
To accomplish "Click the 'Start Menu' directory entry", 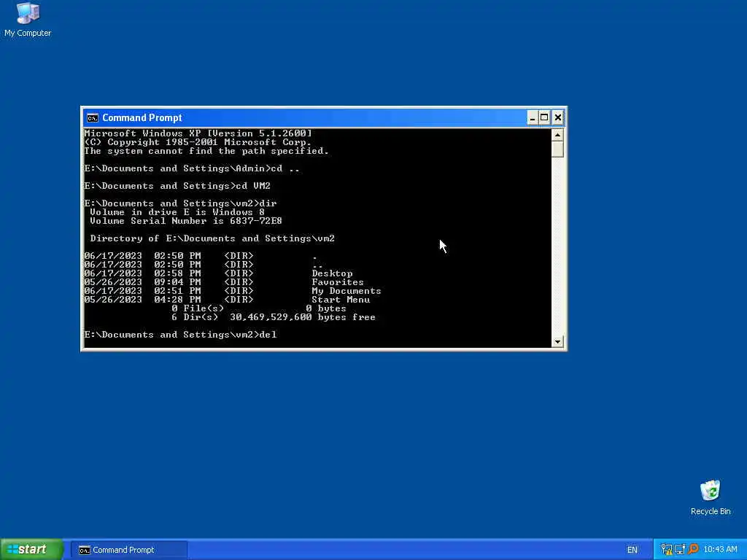I will point(341,300).
